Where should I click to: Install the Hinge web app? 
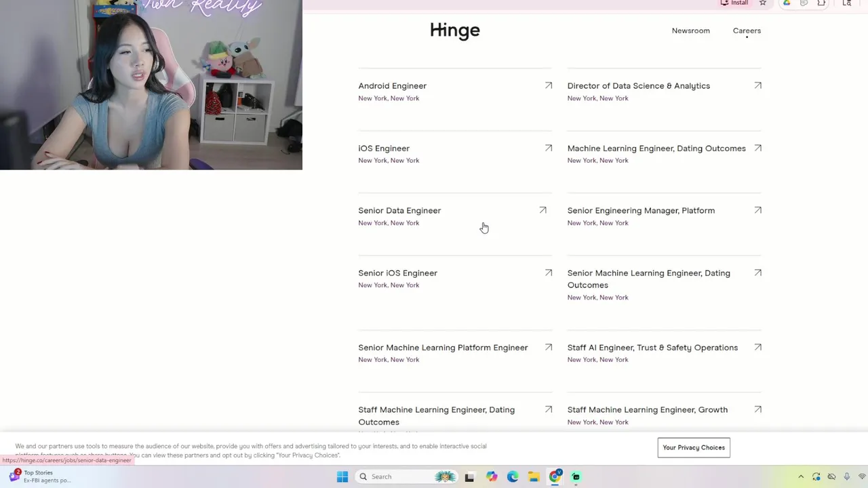click(x=734, y=3)
